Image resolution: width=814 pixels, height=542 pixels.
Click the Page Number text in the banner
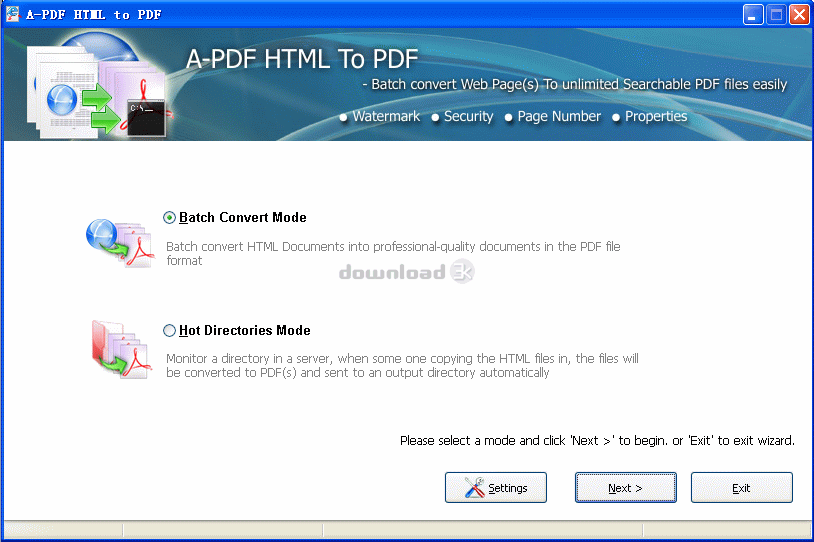coord(559,116)
